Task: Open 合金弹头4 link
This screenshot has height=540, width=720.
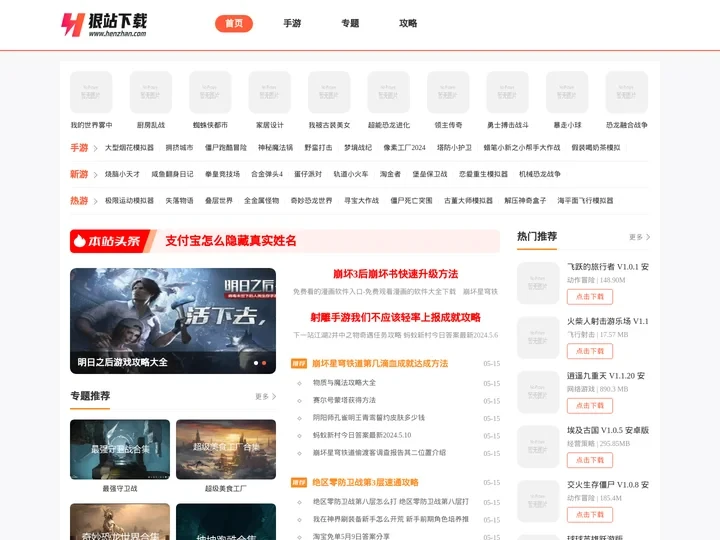Action: 267,174
